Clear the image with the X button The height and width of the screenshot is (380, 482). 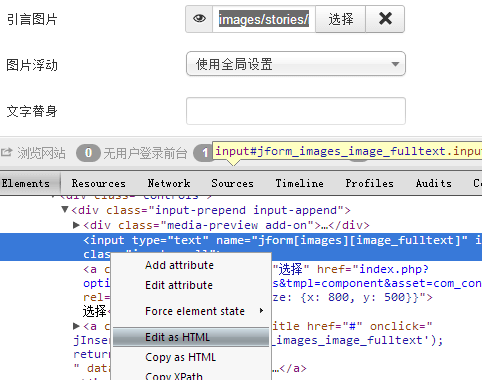pos(385,19)
